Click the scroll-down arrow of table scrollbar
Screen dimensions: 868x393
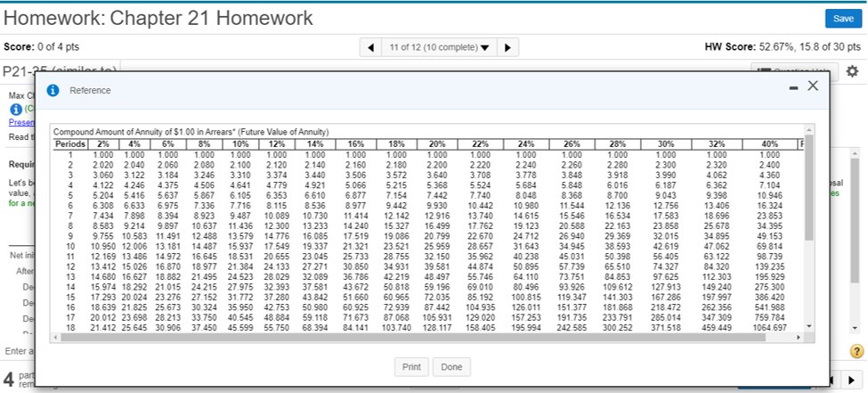[810, 328]
